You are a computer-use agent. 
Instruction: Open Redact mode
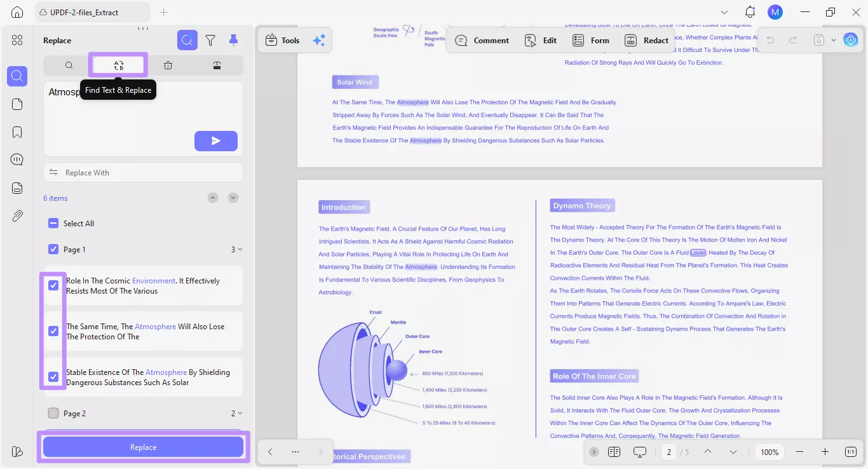click(x=647, y=40)
